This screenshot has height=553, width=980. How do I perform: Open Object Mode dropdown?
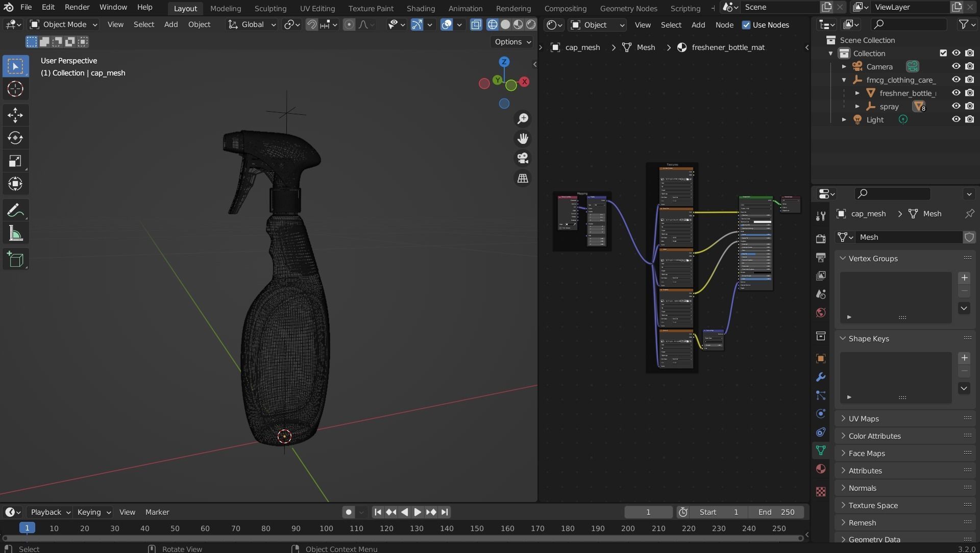pyautogui.click(x=63, y=24)
